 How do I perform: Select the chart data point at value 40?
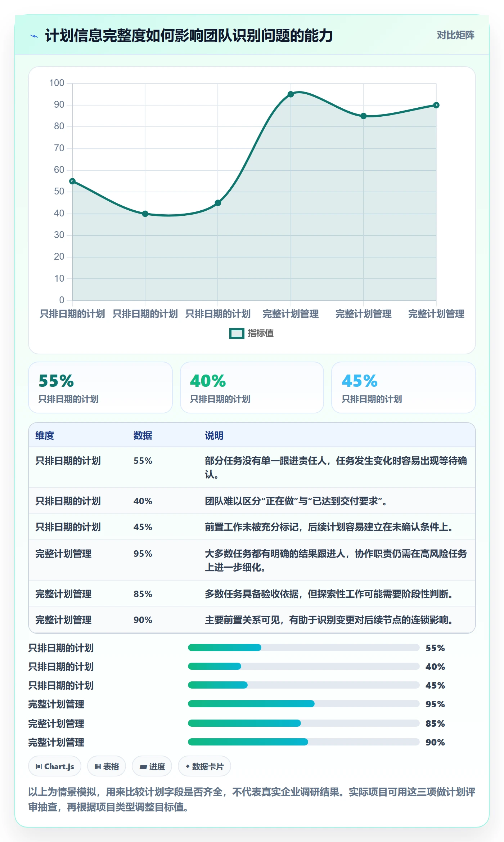click(x=145, y=214)
